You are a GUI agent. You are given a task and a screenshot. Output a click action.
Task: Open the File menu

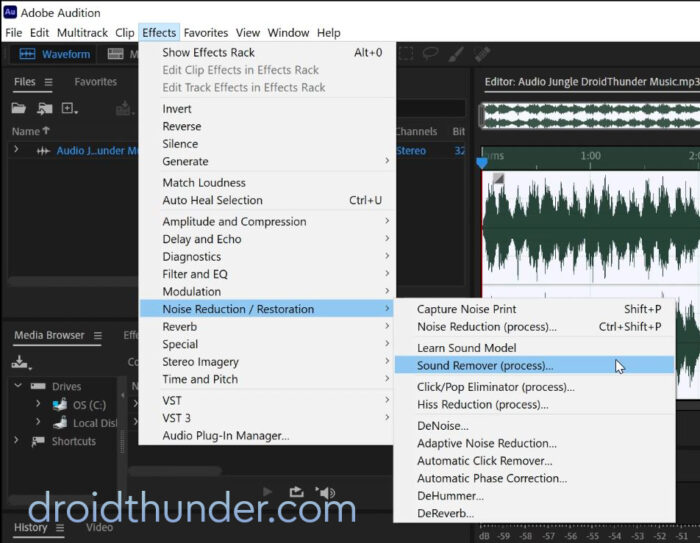(x=13, y=33)
